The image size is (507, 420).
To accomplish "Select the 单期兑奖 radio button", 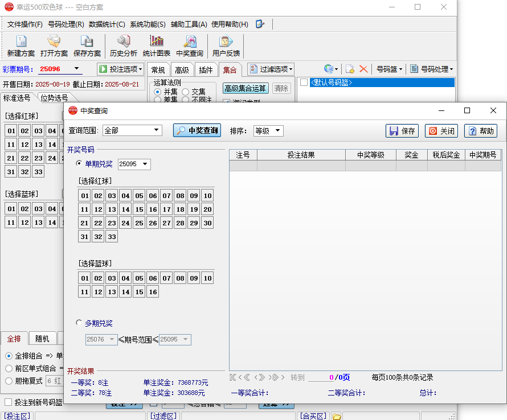I will click(79, 164).
